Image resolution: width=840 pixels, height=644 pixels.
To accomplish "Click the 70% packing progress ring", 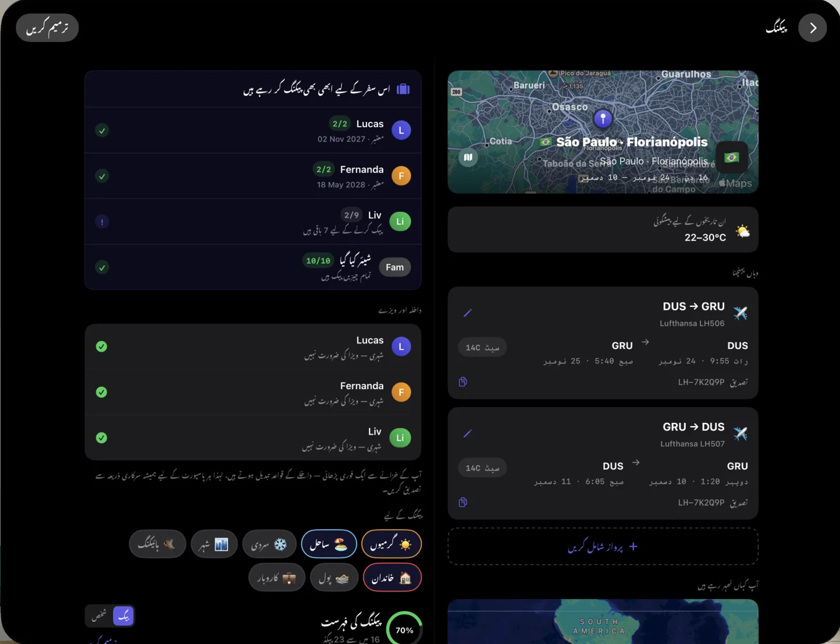I will 404,629.
